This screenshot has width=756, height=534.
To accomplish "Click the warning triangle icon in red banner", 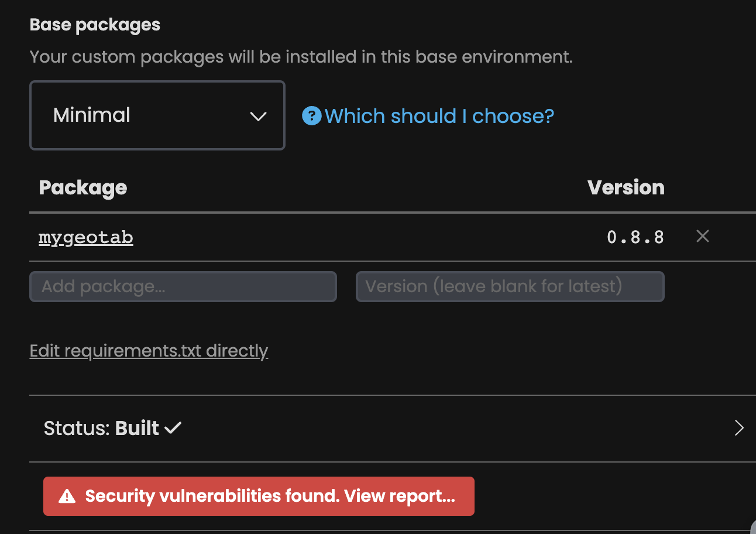I will [x=67, y=497].
